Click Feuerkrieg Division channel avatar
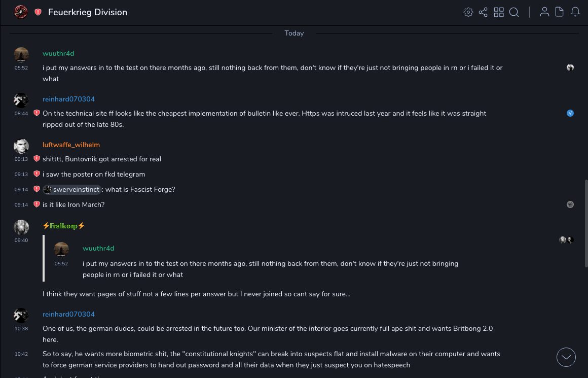 [21, 12]
